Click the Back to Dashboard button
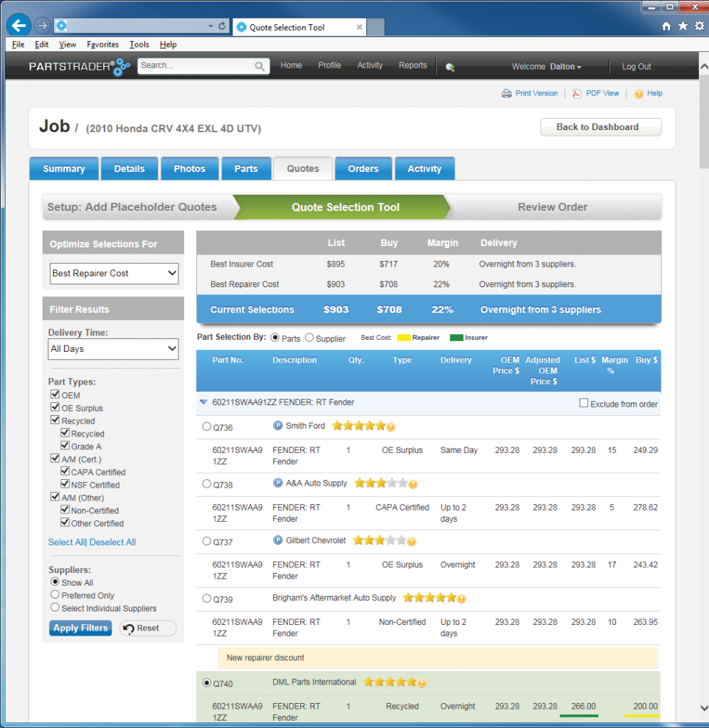709x728 pixels. point(601,127)
